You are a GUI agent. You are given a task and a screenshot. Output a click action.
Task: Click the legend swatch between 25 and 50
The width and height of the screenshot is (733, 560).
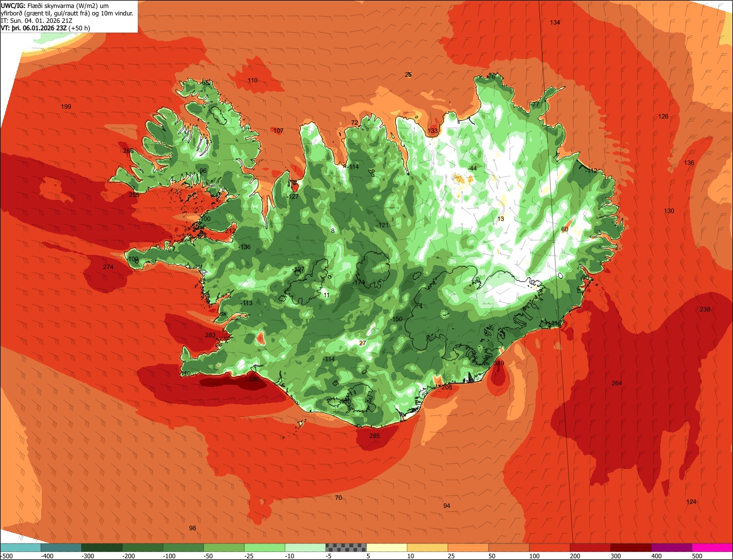468,547
